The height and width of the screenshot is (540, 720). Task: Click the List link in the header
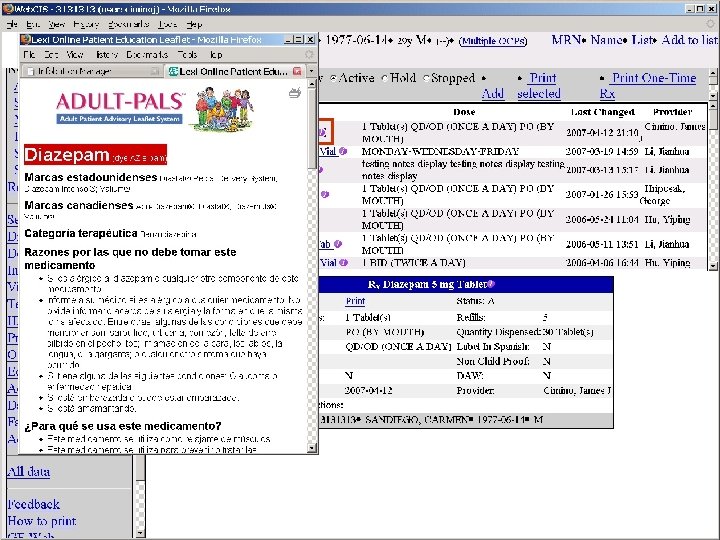click(641, 40)
